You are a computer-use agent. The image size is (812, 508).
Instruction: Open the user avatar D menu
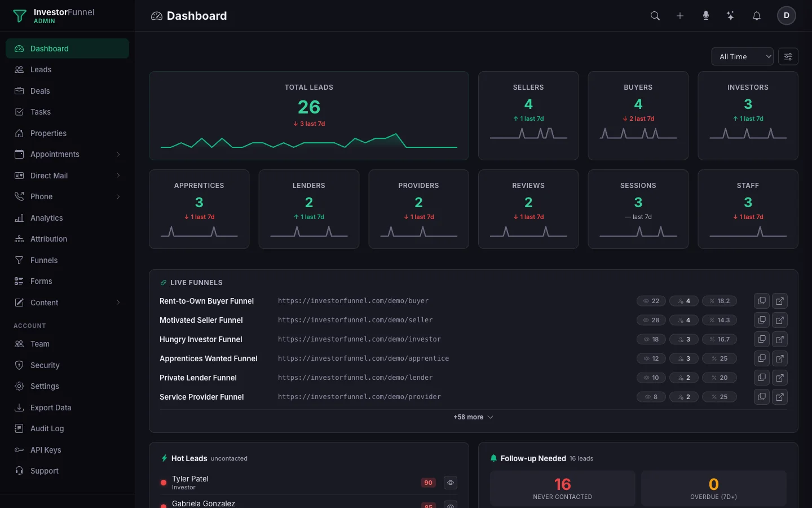pos(787,16)
